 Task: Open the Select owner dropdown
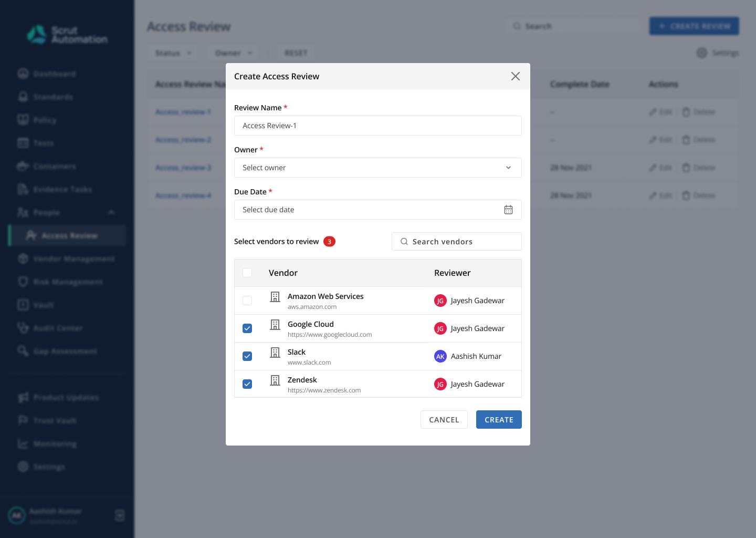click(x=378, y=168)
